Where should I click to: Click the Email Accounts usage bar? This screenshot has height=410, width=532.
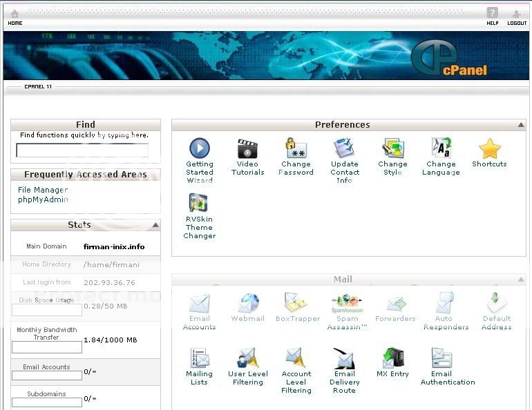(x=47, y=375)
